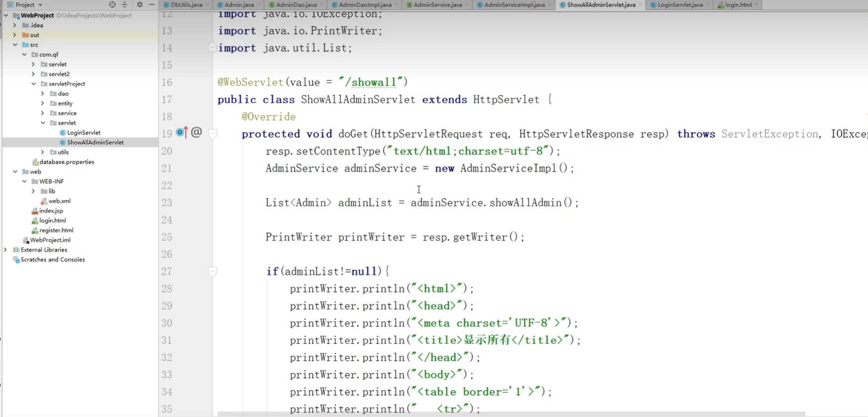Expand the .idea folder
Image resolution: width=868 pixels, height=417 pixels.
pos(15,25)
